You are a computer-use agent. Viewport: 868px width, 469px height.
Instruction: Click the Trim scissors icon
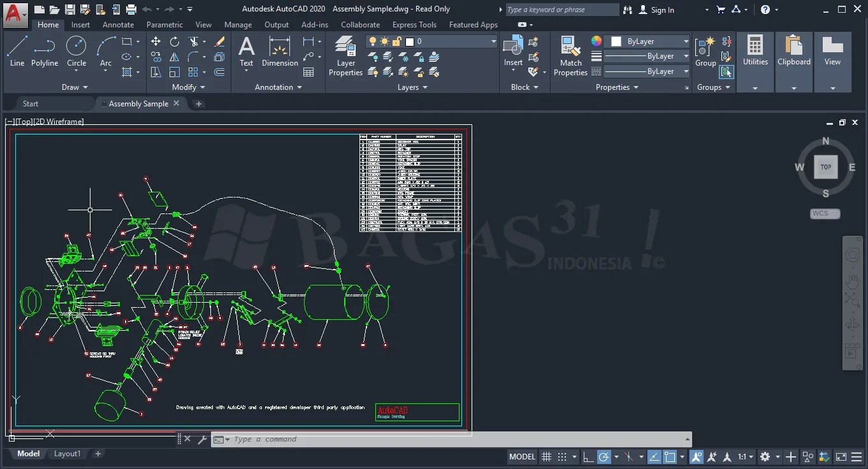tap(194, 41)
